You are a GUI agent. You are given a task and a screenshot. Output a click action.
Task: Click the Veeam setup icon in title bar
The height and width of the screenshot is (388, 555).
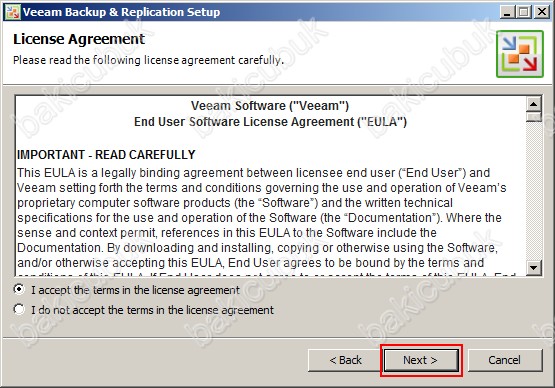(x=12, y=12)
